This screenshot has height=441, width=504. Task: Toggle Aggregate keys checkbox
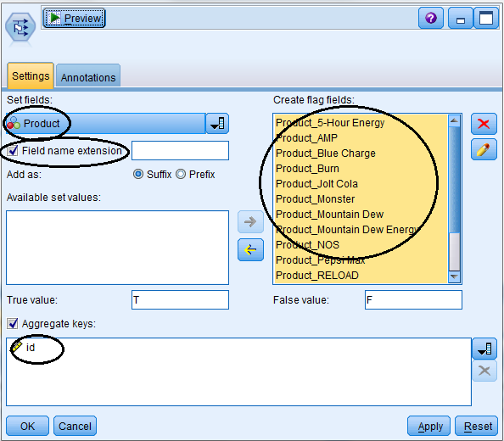point(13,323)
